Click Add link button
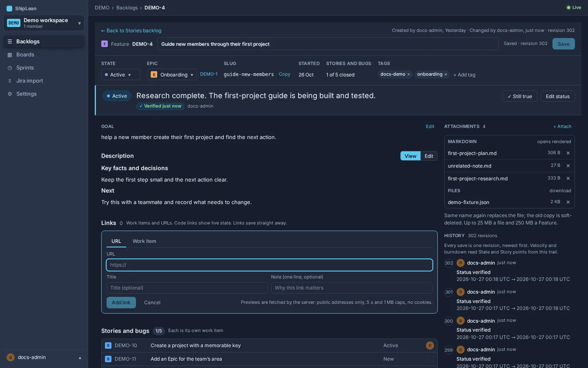The width and height of the screenshot is (588, 368). click(x=121, y=303)
